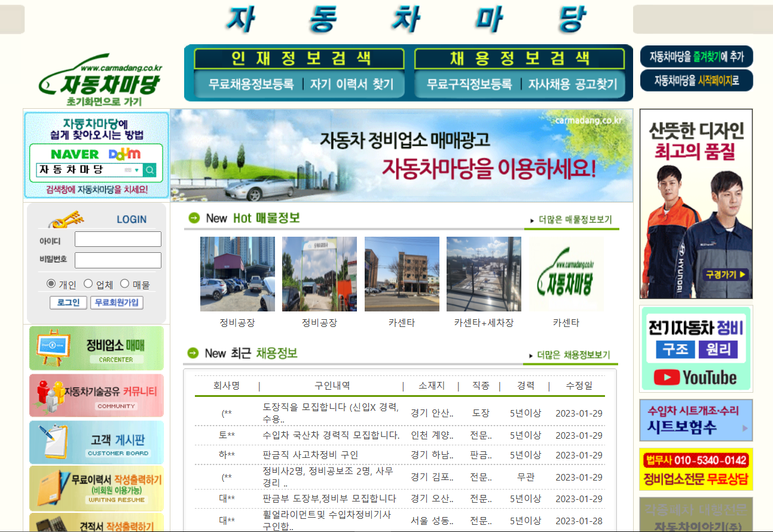Open the 자동차기술공유 커뮤니티 section

click(x=96, y=396)
